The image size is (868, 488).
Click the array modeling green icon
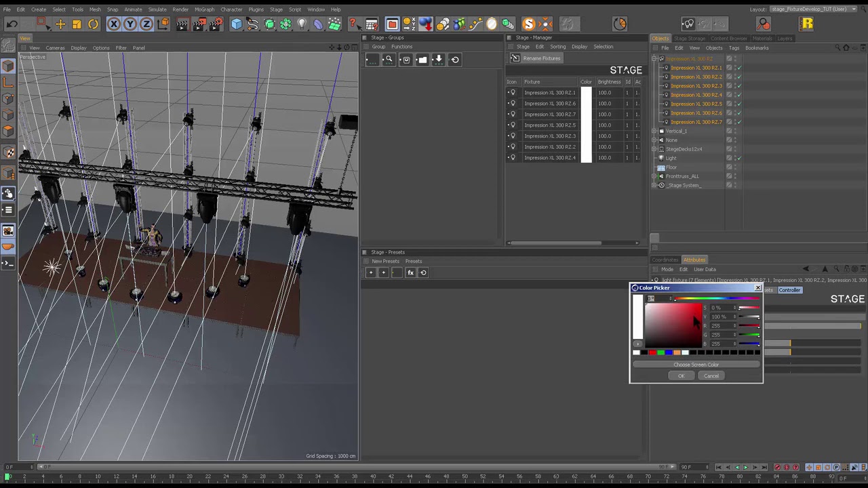(x=285, y=24)
